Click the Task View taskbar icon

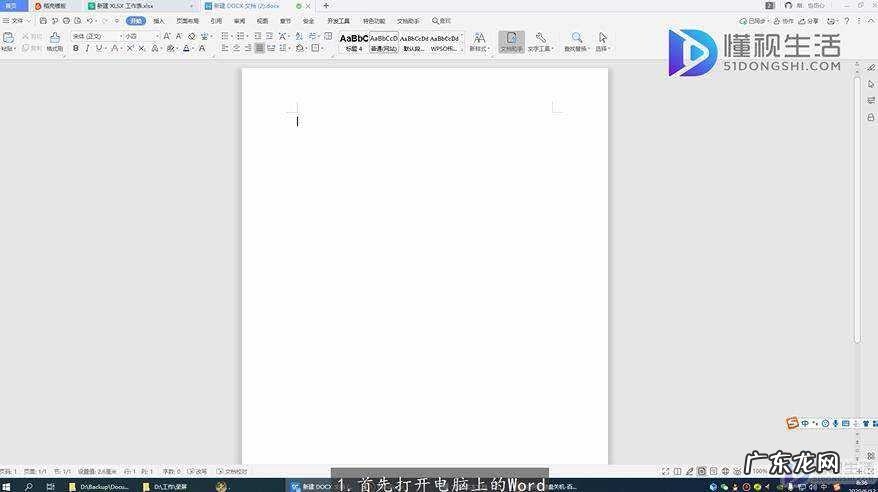pos(50,486)
